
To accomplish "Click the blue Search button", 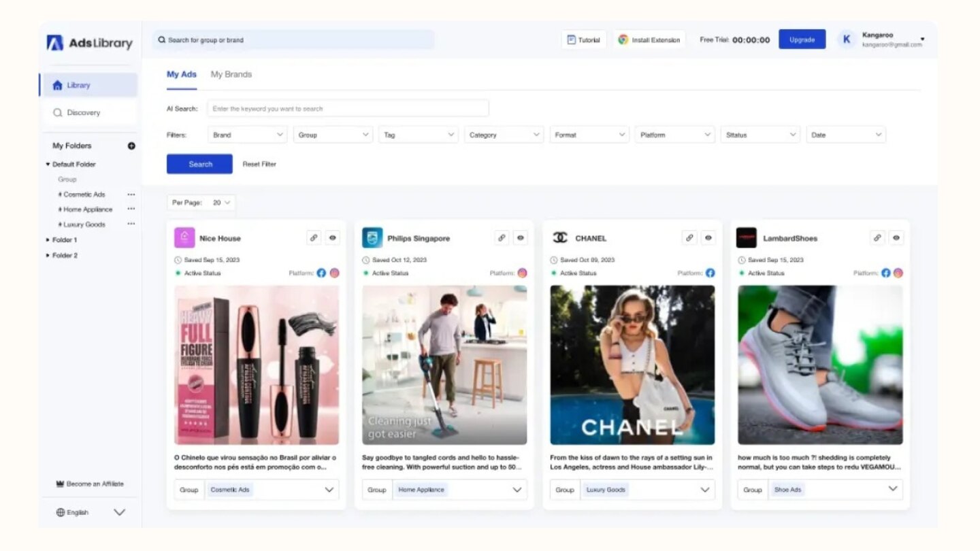I will click(199, 164).
